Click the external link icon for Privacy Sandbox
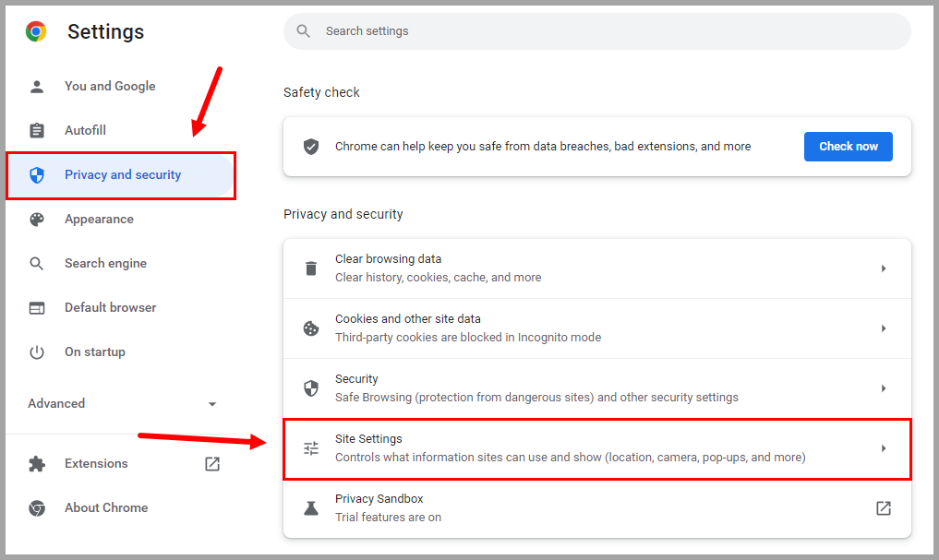The width and height of the screenshot is (939, 560). (884, 508)
